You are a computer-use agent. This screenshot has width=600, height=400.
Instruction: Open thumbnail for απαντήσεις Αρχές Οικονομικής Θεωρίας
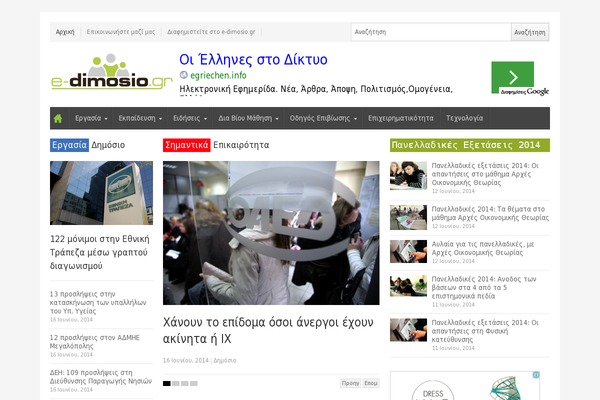coord(408,175)
